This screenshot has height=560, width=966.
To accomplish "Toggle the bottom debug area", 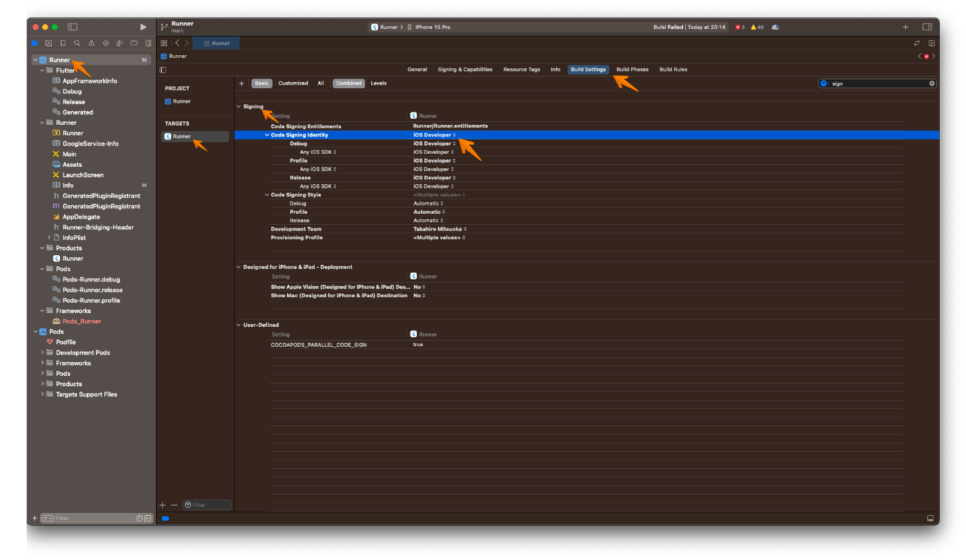I will click(930, 518).
